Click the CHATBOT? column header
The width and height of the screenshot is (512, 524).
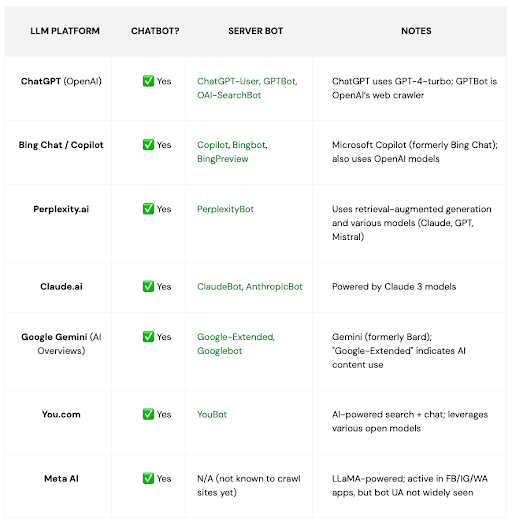coord(155,31)
